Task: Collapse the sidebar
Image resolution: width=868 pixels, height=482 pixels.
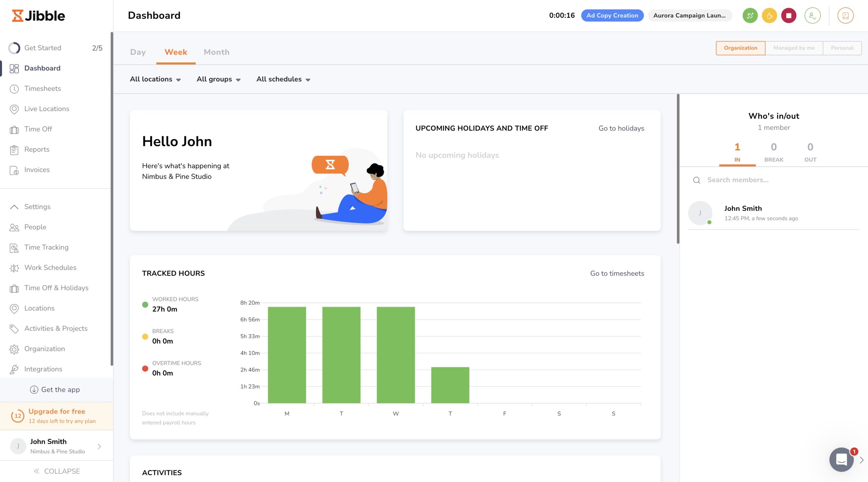Action: coord(57,471)
